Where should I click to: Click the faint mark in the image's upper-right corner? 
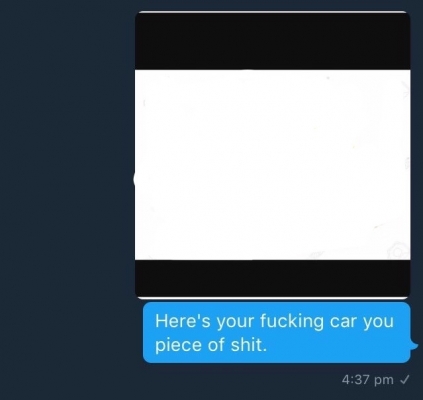pyautogui.click(x=405, y=91)
